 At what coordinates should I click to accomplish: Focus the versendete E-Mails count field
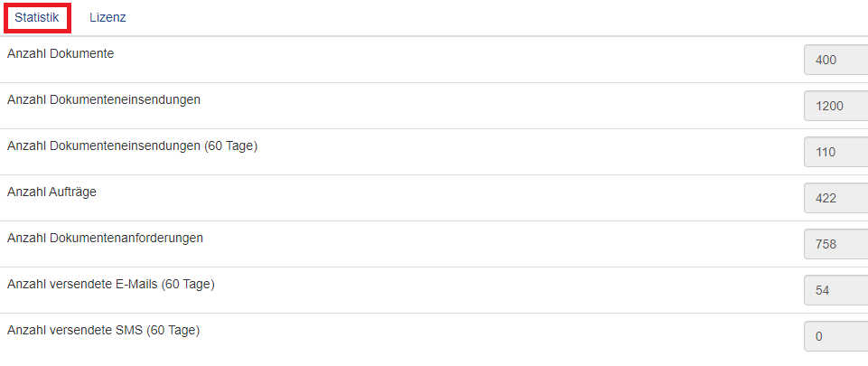click(835, 290)
